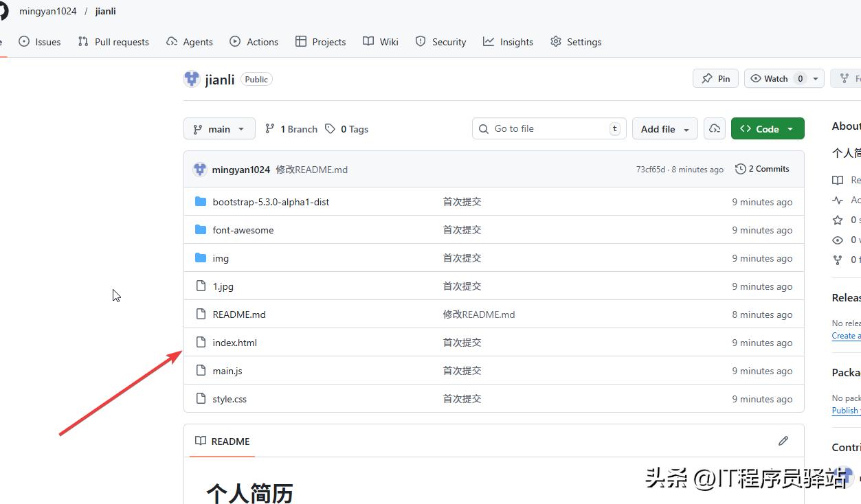This screenshot has height=504, width=861.
Task: Pin this repository
Action: (x=715, y=78)
